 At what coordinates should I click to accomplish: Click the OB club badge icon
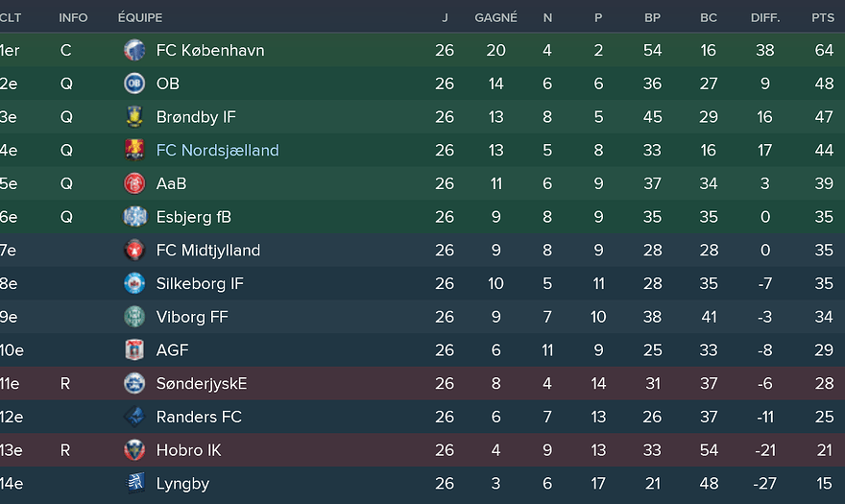pos(134,84)
